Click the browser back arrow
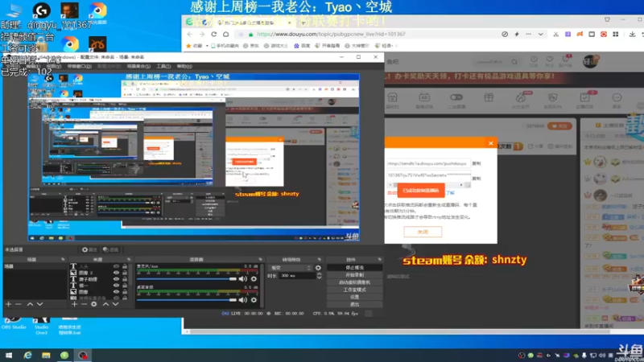This screenshot has height=362, width=644. click(189, 34)
